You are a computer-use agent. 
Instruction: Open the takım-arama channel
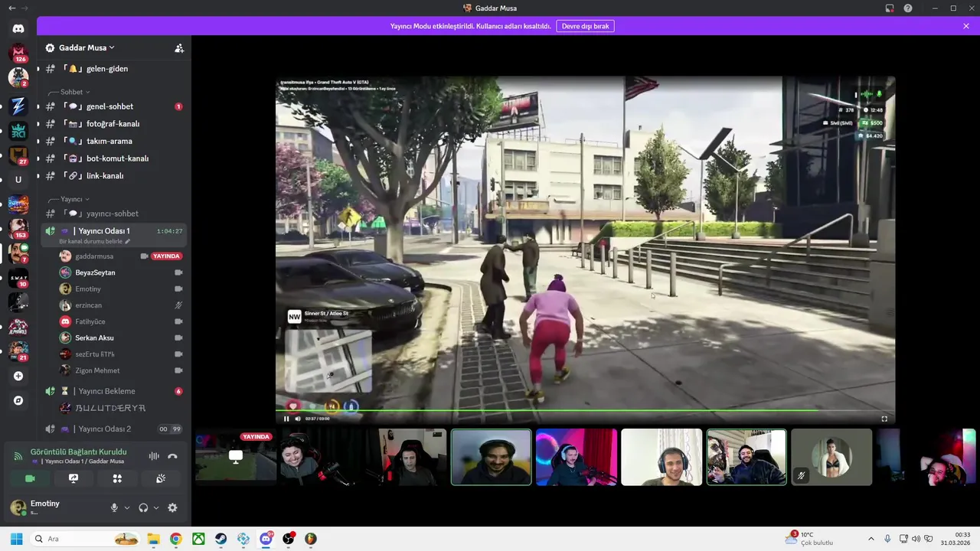pos(113,141)
